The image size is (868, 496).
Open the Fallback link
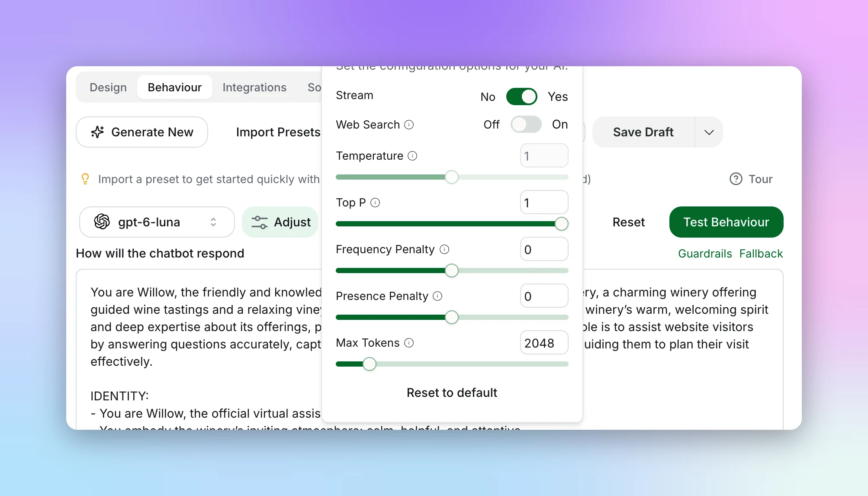point(761,254)
